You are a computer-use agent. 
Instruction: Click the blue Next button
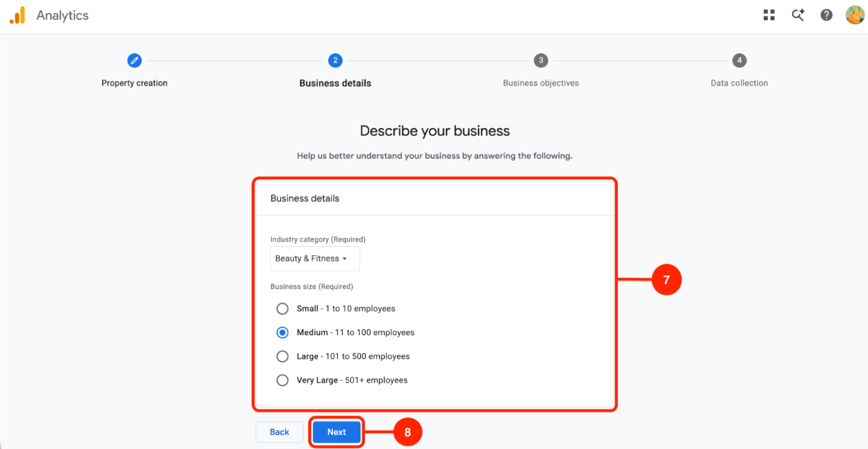point(337,432)
